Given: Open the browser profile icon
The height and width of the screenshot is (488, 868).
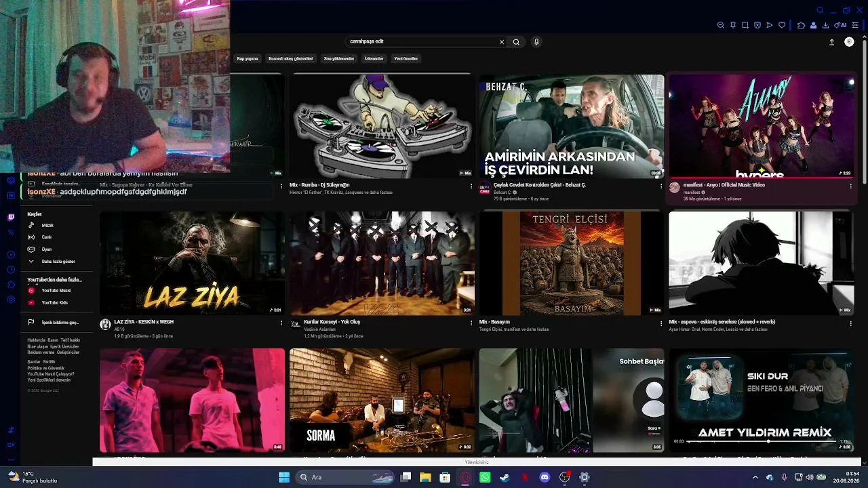Looking at the screenshot, I should pyautogui.click(x=814, y=25).
